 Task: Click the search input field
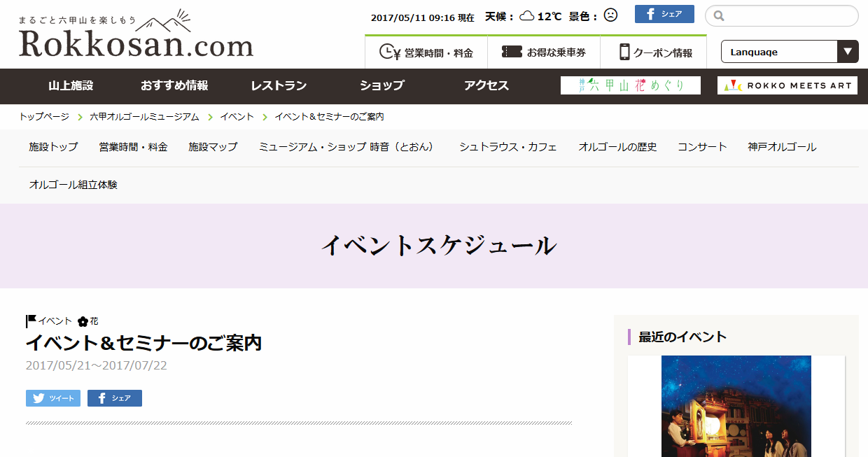pos(782,16)
